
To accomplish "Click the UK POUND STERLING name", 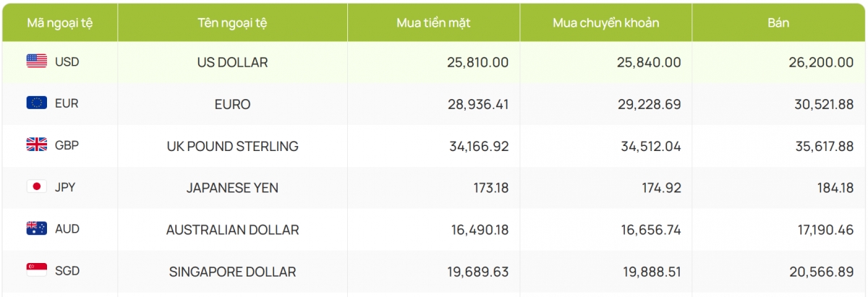I will [x=232, y=146].
